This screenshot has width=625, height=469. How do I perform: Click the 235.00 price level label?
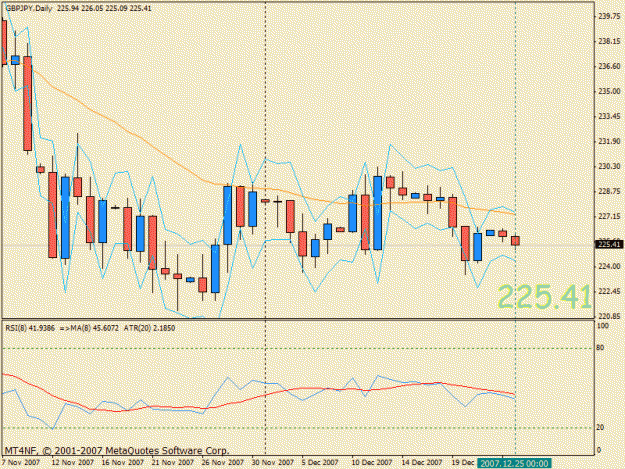pos(609,91)
